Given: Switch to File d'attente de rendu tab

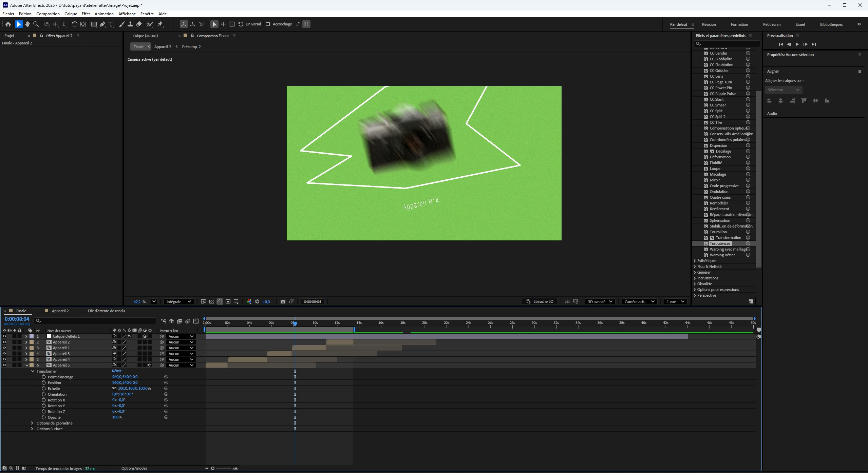Looking at the screenshot, I should pyautogui.click(x=106, y=311).
